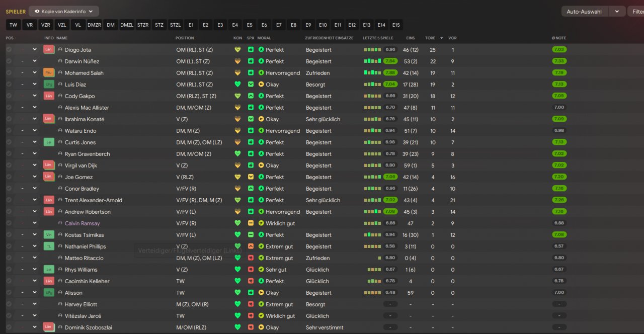
Task: Click the morale icon next to Mohamed Salah's Hervorragend
Action: (x=261, y=73)
